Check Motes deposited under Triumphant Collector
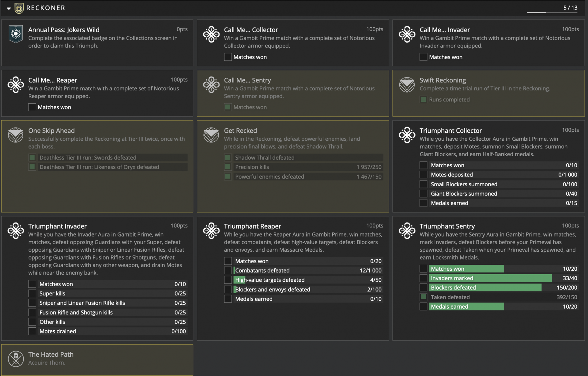The height and width of the screenshot is (376, 588). click(x=423, y=175)
